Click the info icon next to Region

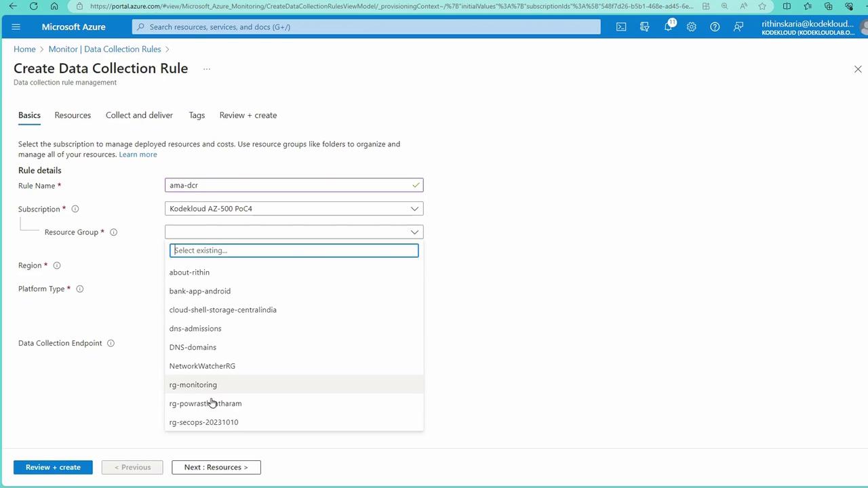pos(57,266)
